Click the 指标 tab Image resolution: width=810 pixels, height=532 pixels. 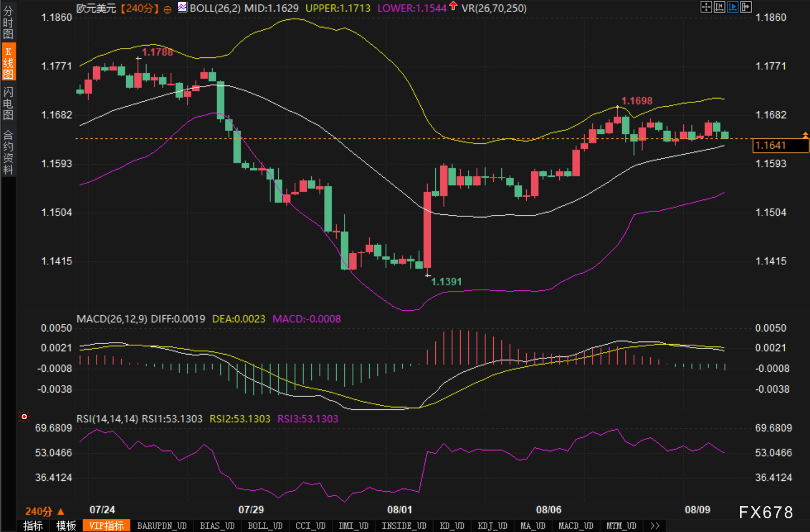33,526
